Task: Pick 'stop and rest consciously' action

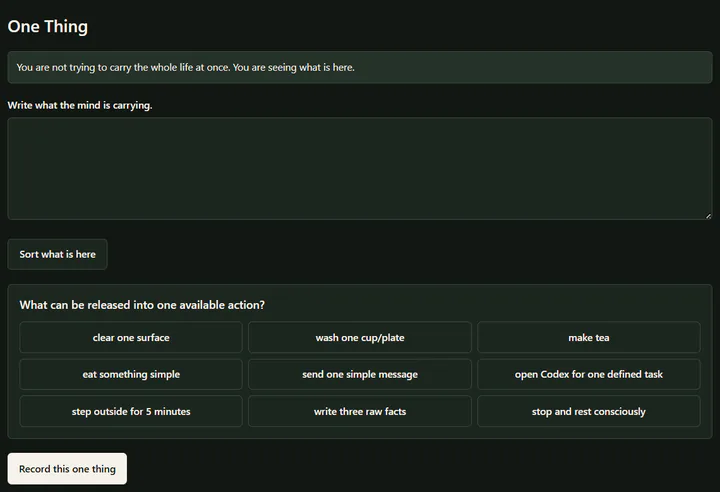Action: pos(589,412)
